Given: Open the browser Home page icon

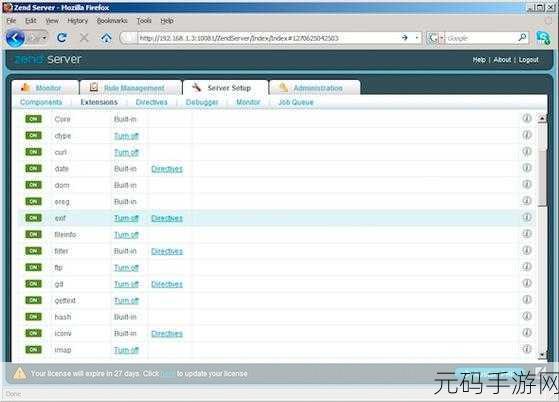Looking at the screenshot, I should [x=106, y=37].
